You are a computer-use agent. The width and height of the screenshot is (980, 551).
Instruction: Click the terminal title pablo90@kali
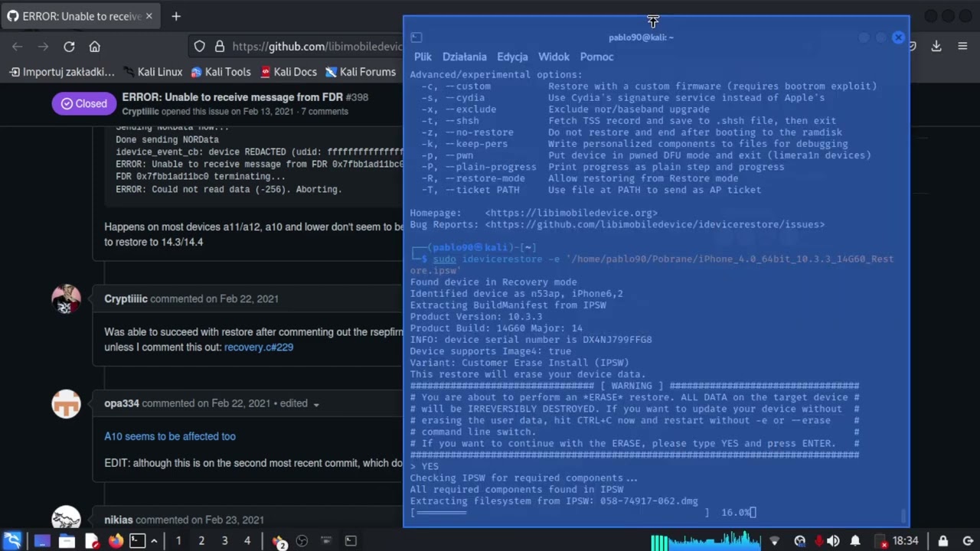[642, 37]
